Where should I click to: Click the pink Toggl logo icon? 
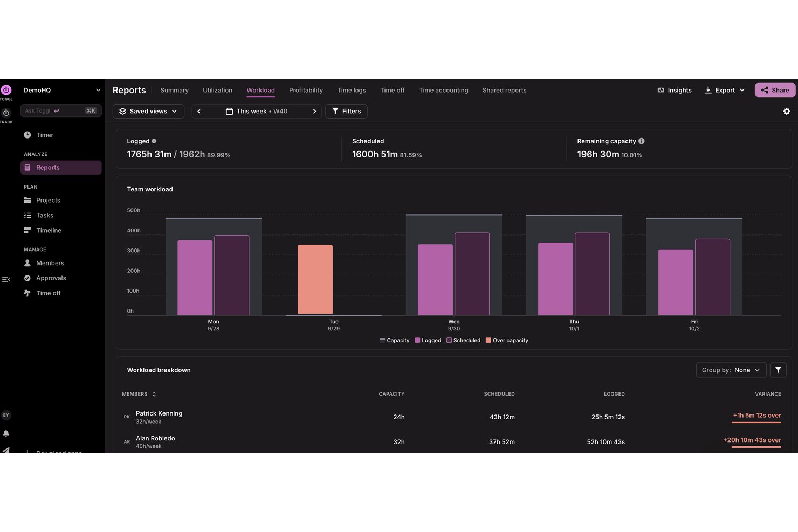[6, 90]
